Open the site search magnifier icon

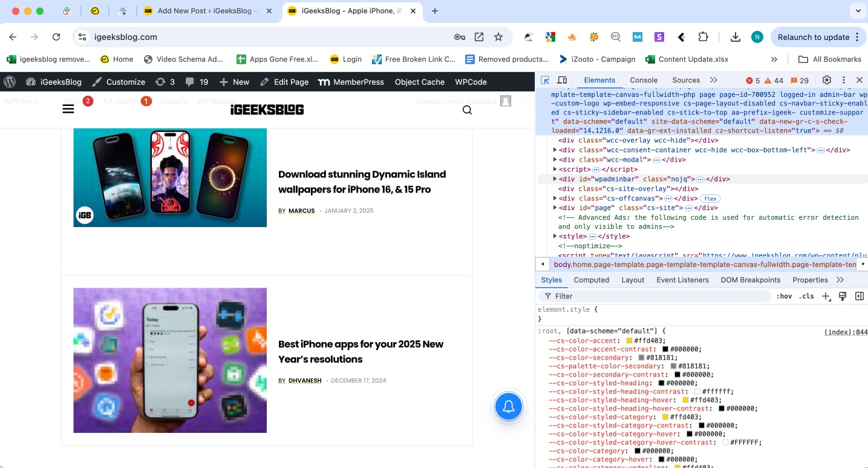click(x=467, y=110)
